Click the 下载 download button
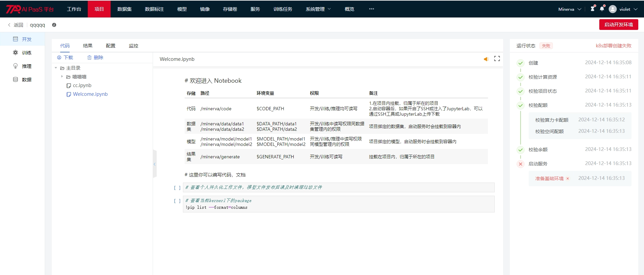This screenshot has height=275, width=644. coord(65,57)
